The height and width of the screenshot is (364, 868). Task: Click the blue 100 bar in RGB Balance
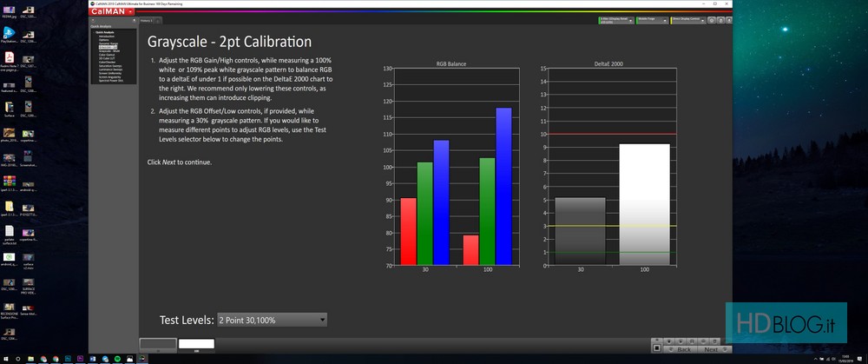pos(503,186)
